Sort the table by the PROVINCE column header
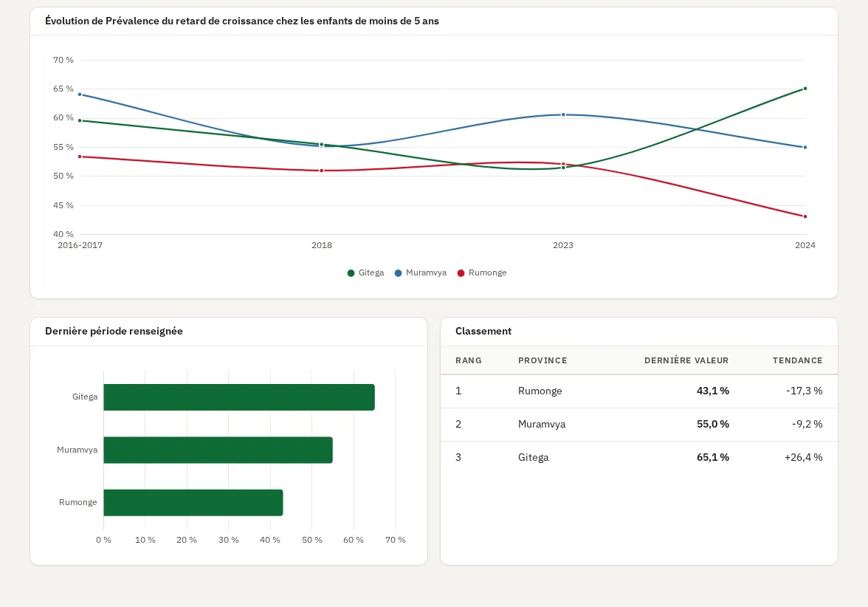Image resolution: width=868 pixels, height=607 pixels. point(542,360)
